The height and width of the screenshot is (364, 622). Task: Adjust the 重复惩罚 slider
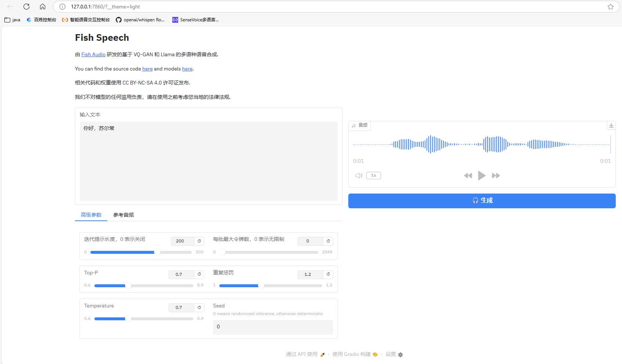coord(271,285)
